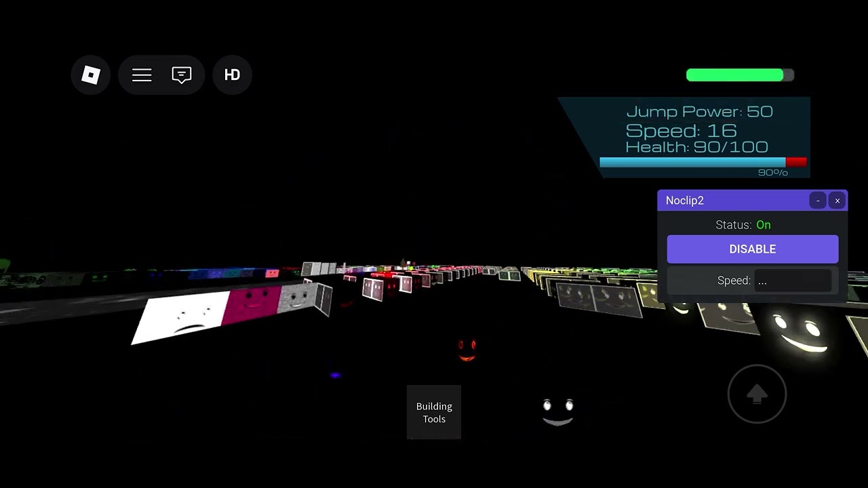The width and height of the screenshot is (868, 488).
Task: Open the hamburger list menu
Action: [142, 75]
